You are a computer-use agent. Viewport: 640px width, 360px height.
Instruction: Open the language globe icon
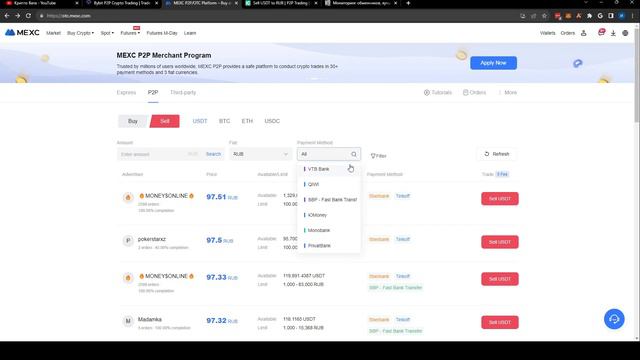pyautogui.click(x=625, y=33)
